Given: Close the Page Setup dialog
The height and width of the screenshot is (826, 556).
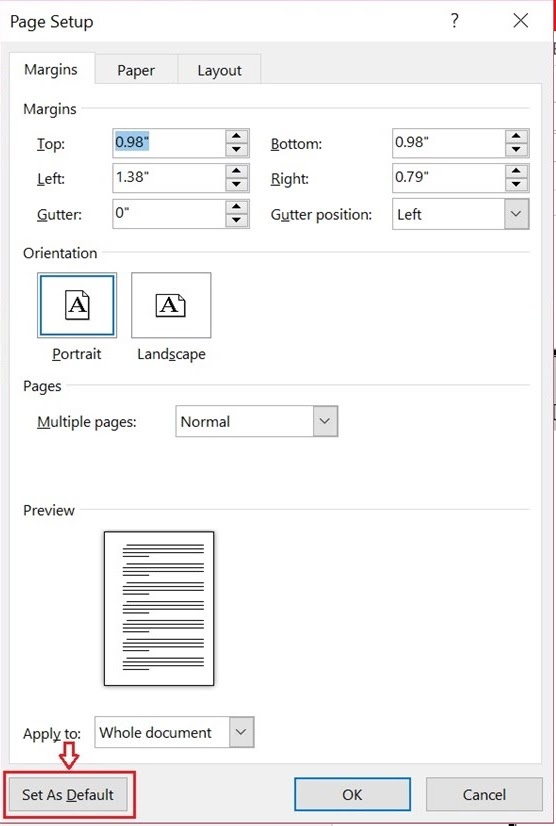Looking at the screenshot, I should point(521,21).
